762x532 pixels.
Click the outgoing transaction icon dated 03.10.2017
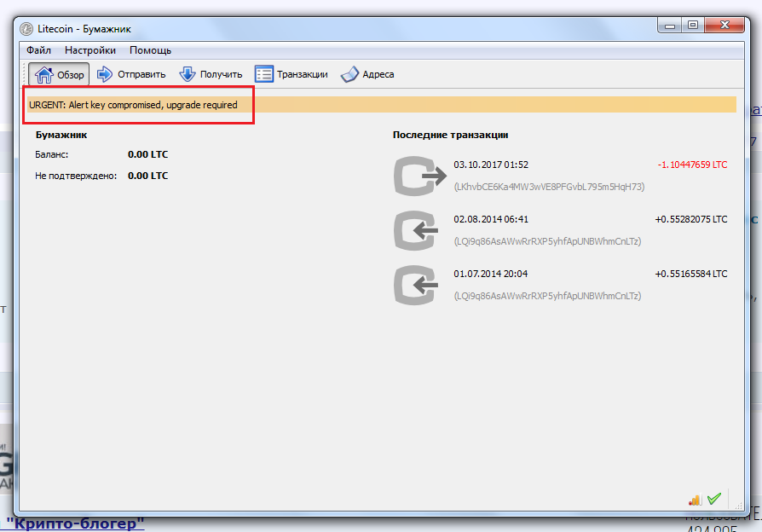420,176
